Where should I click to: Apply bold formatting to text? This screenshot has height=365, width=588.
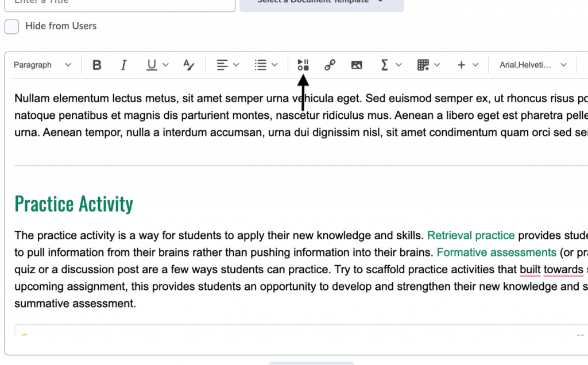point(96,64)
